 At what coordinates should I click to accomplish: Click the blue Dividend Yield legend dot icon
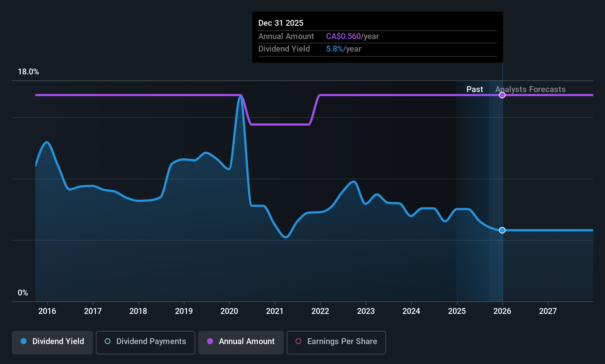(x=24, y=342)
